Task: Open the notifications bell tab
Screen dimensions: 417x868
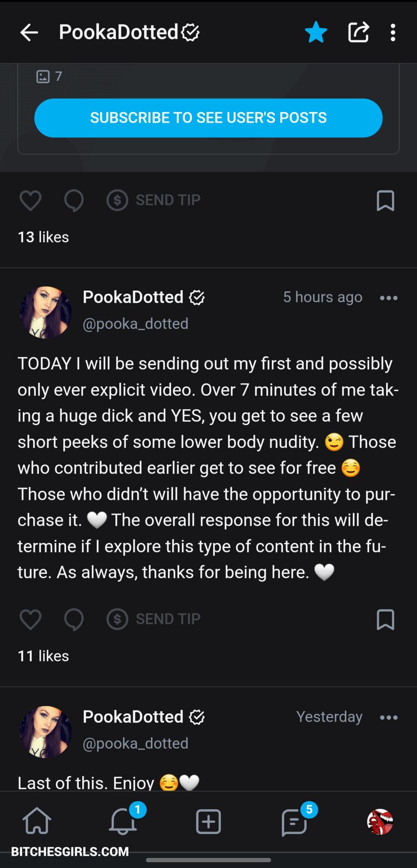Action: click(x=123, y=821)
